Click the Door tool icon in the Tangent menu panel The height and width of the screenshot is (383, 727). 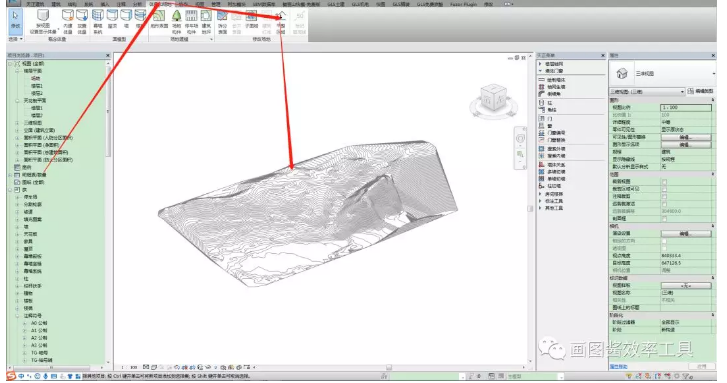[542, 119]
